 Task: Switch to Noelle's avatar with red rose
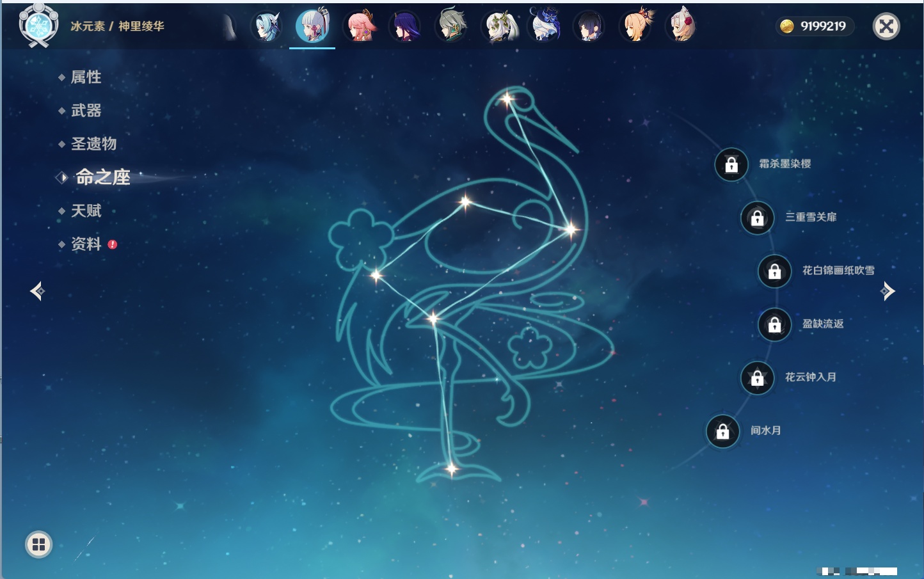tap(681, 26)
